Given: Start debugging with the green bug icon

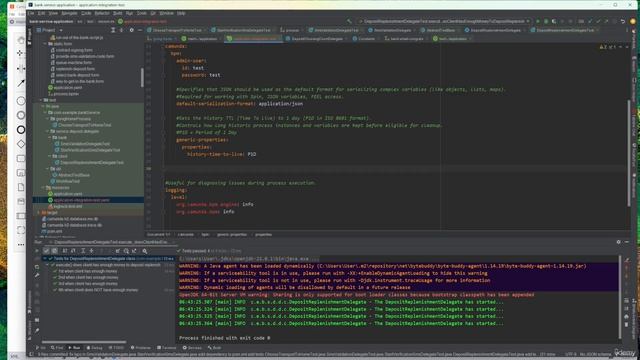Looking at the screenshot, I should pos(546,21).
